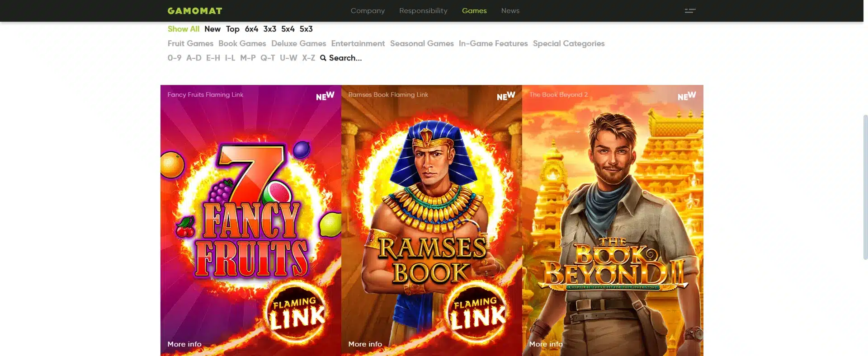The height and width of the screenshot is (356, 868).
Task: Open The Book Beyond 2 game thumbnail
Action: pyautogui.click(x=613, y=220)
